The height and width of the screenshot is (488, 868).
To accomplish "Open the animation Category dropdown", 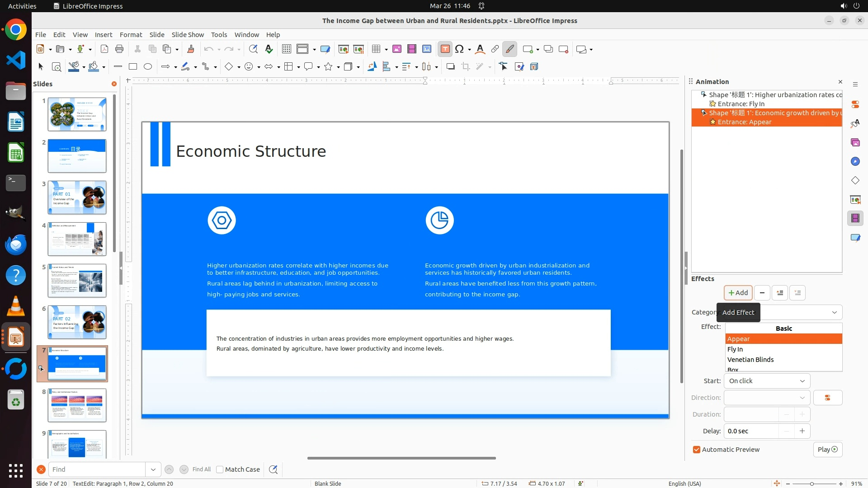I will (x=834, y=312).
